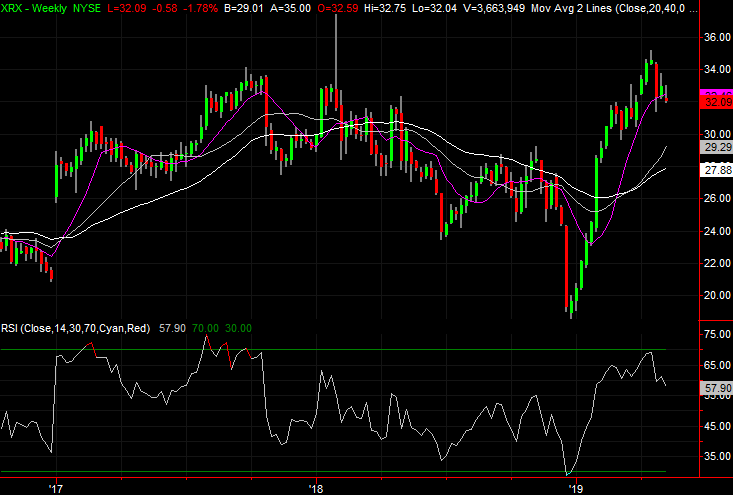Click the '19 year marker on time axis

coord(576,489)
